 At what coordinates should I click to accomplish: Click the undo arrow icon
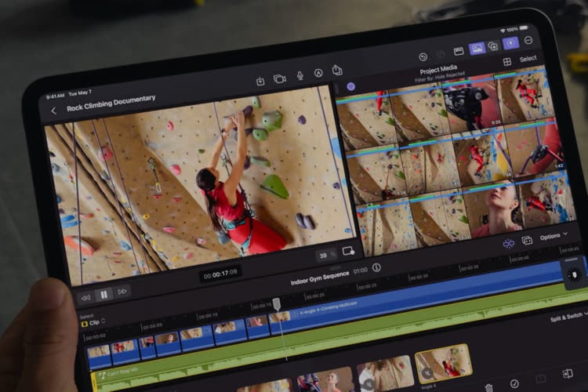[x=423, y=57]
